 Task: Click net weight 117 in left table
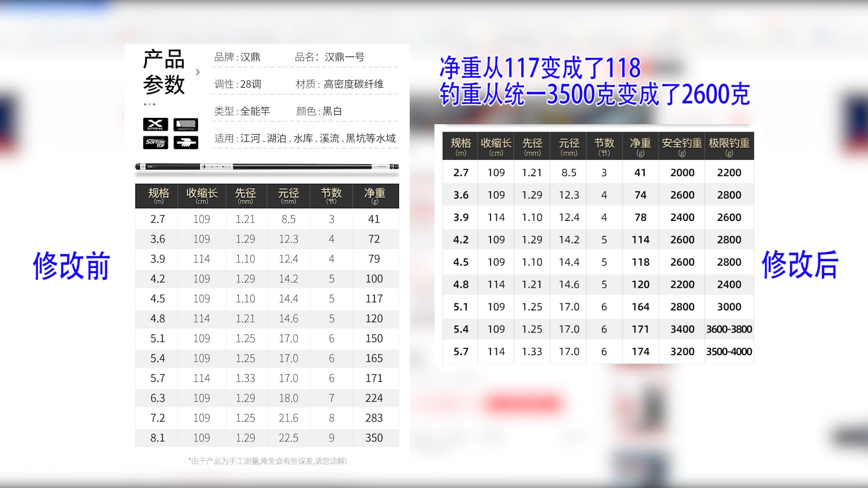pos(374,299)
